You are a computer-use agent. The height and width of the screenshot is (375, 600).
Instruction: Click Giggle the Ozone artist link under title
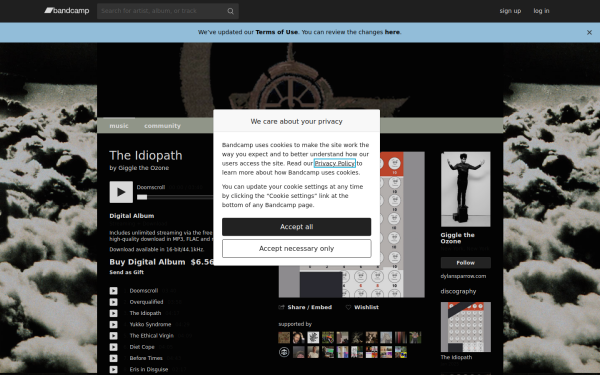tap(143, 168)
